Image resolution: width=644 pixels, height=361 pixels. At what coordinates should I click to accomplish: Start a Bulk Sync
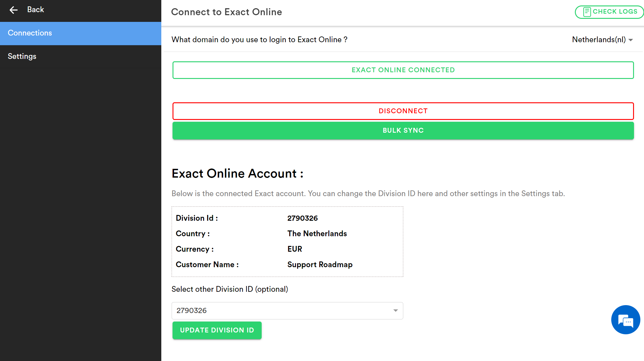pyautogui.click(x=403, y=131)
